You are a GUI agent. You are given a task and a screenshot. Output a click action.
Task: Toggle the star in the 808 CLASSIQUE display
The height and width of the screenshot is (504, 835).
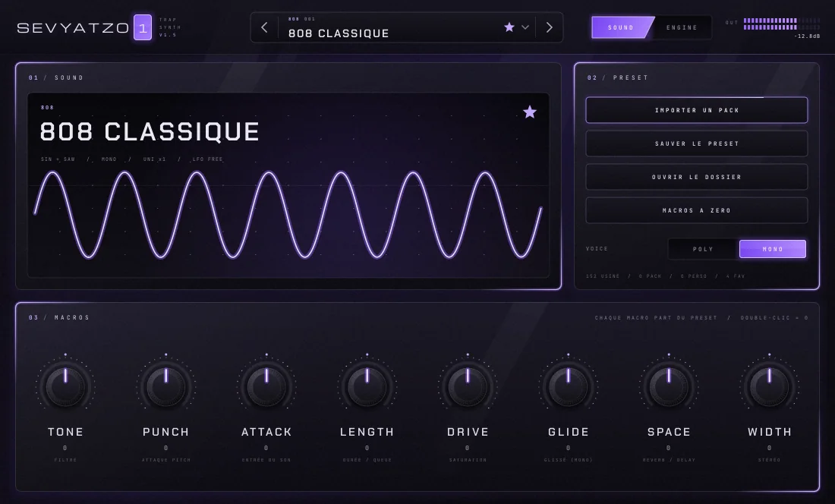529,112
